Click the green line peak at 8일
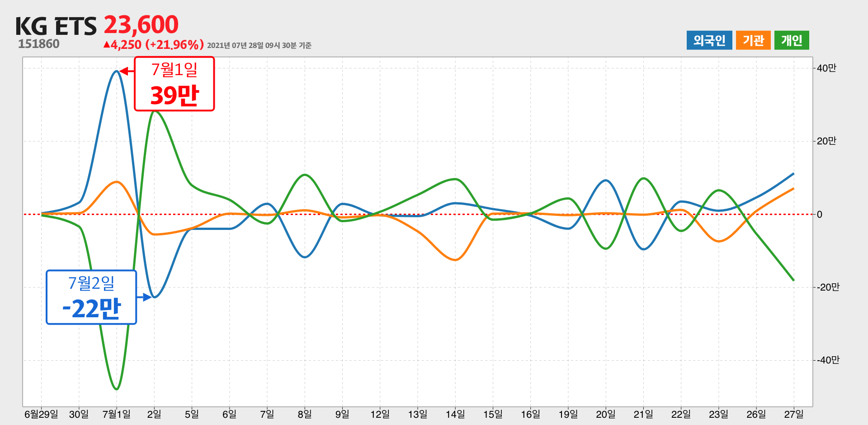Viewport: 868px width, 425px height. [x=305, y=175]
